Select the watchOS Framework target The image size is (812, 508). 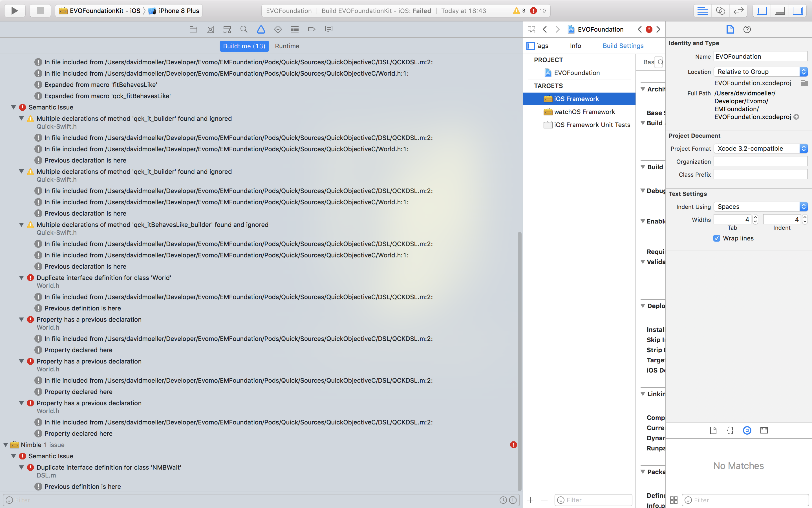coord(579,112)
